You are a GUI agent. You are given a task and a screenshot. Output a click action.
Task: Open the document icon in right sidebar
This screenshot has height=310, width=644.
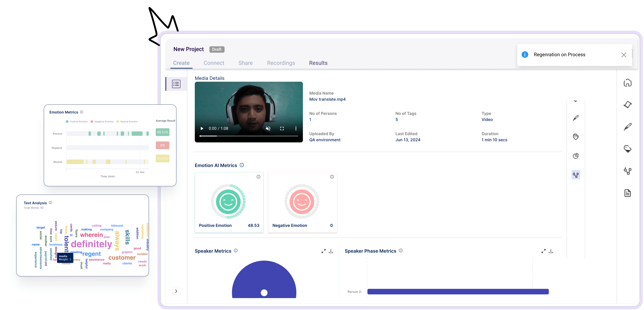[628, 193]
